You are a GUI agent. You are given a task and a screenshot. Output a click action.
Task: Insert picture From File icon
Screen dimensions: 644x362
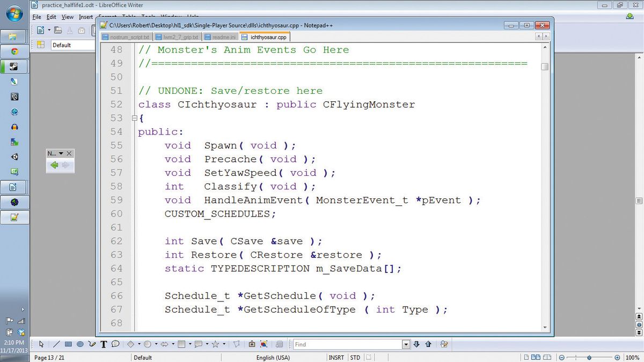coord(264,344)
